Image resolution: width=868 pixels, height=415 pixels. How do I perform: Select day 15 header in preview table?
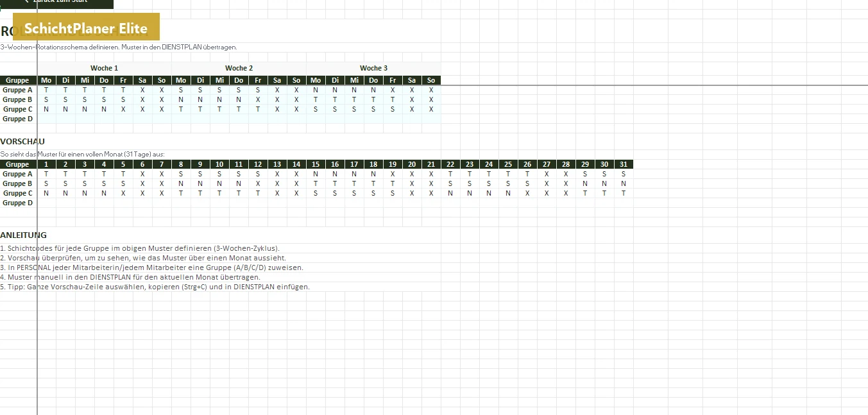(x=316, y=164)
